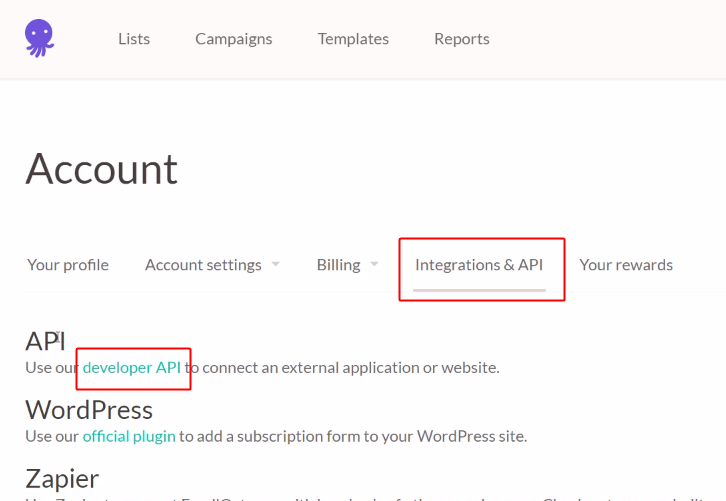The image size is (726, 501).
Task: Expand the Billing dropdown arrow
Action: coord(374,264)
